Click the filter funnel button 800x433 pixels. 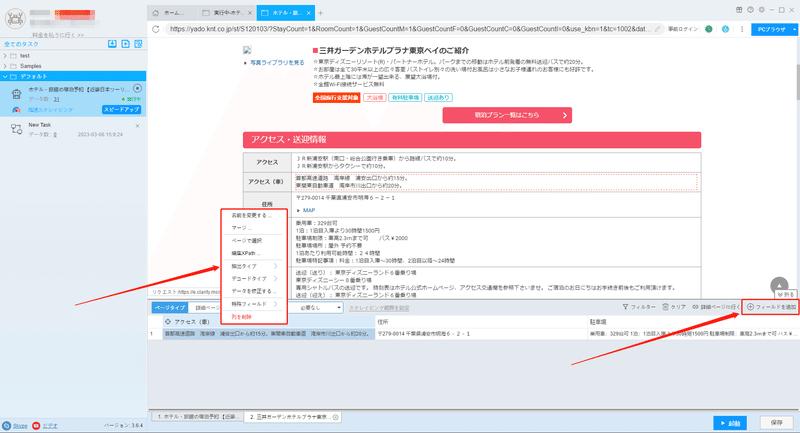(639, 307)
